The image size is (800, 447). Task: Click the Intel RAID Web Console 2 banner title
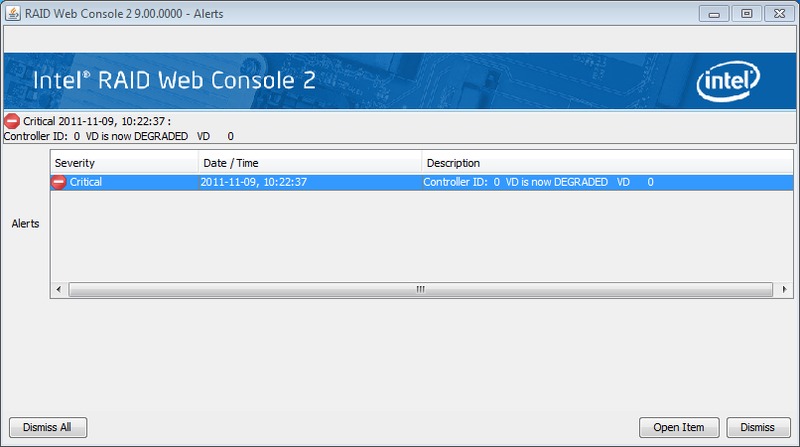(175, 81)
